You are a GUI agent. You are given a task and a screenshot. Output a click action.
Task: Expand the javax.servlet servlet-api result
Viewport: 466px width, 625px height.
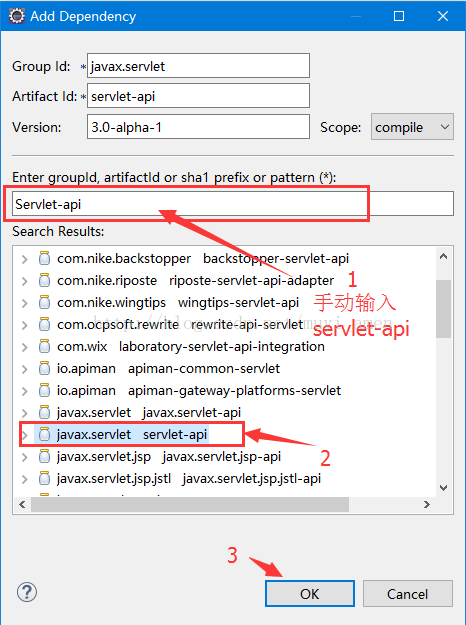[25, 434]
